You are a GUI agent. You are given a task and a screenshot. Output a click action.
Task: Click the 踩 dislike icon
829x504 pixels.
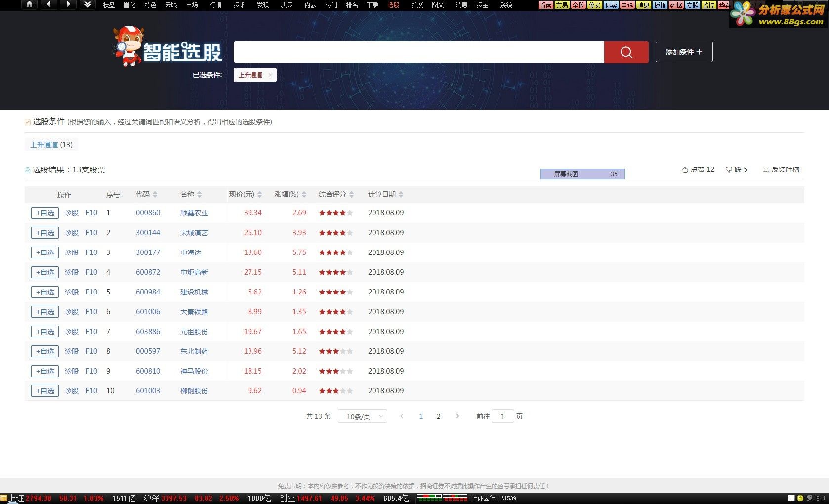pyautogui.click(x=729, y=169)
